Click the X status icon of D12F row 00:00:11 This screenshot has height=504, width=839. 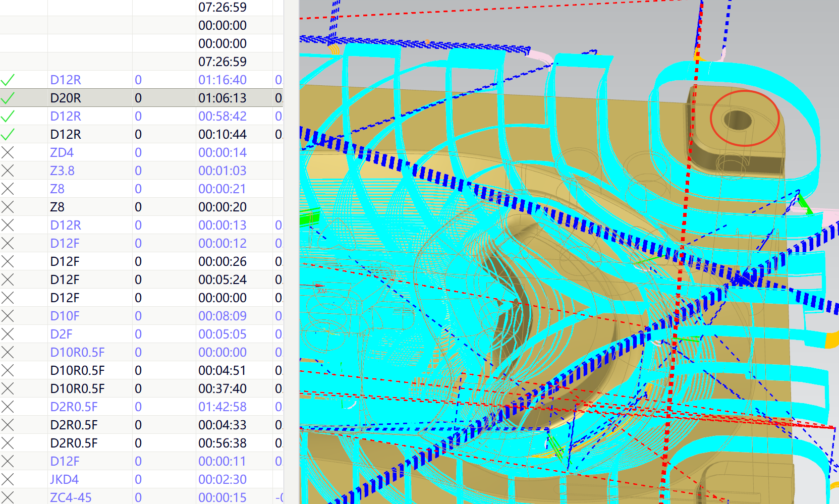pyautogui.click(x=8, y=461)
